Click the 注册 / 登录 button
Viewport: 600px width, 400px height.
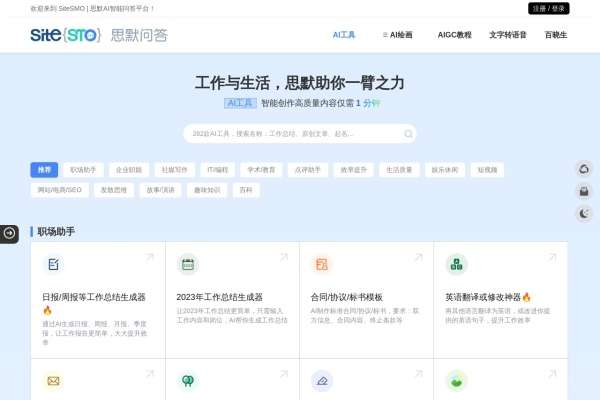(x=548, y=8)
